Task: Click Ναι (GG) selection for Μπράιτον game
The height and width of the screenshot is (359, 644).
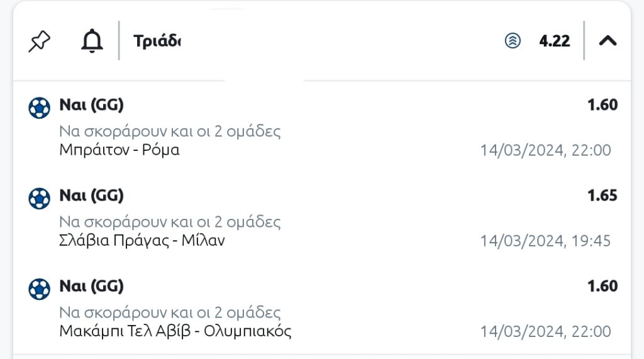Action: coord(92,105)
